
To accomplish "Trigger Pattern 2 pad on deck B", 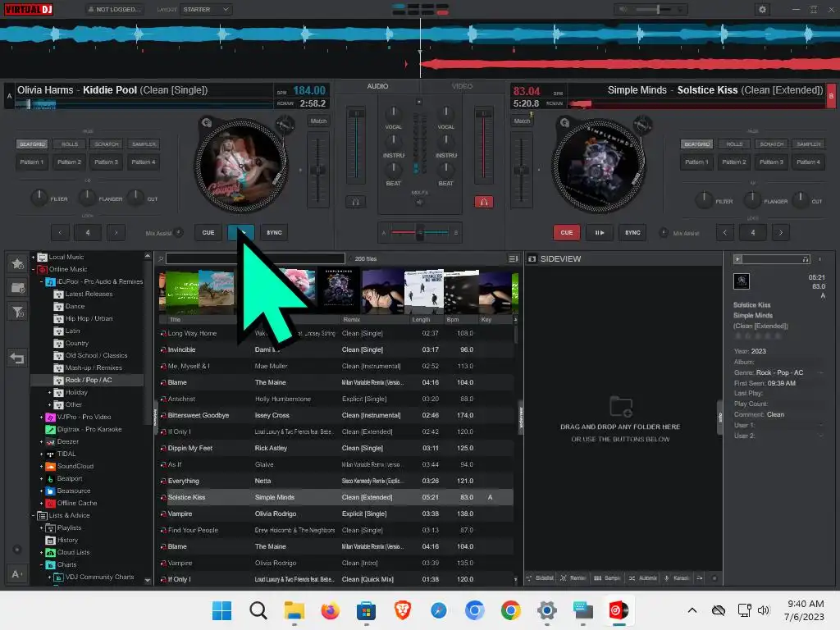I will tap(733, 162).
